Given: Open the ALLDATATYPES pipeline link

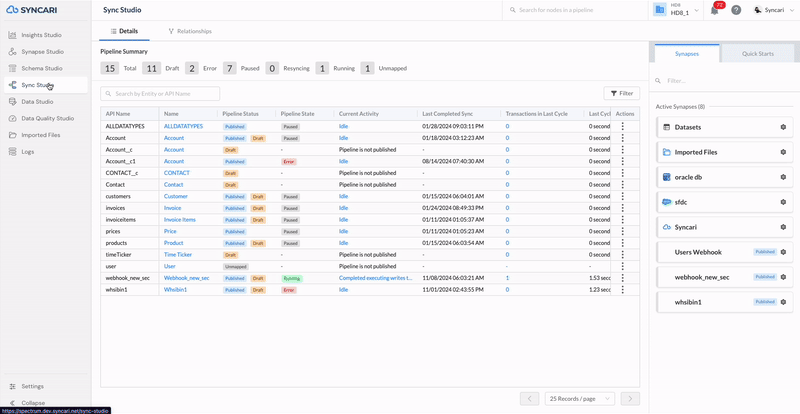Looking at the screenshot, I should [x=183, y=126].
